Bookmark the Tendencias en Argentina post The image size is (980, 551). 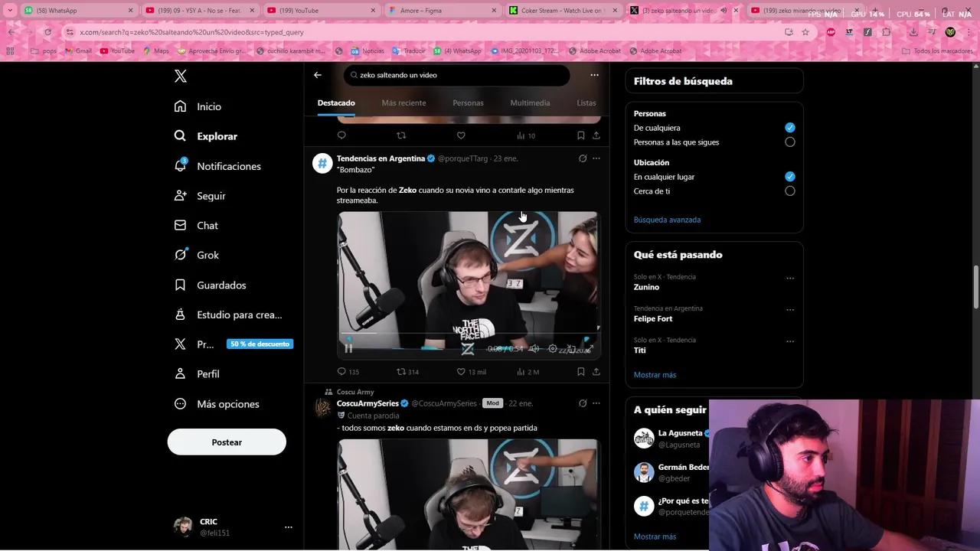(581, 372)
